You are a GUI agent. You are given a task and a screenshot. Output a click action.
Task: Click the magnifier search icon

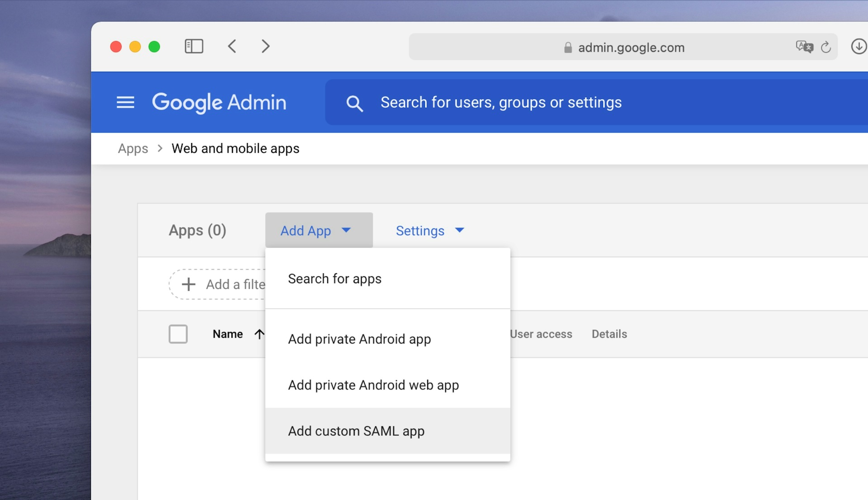[x=354, y=103]
